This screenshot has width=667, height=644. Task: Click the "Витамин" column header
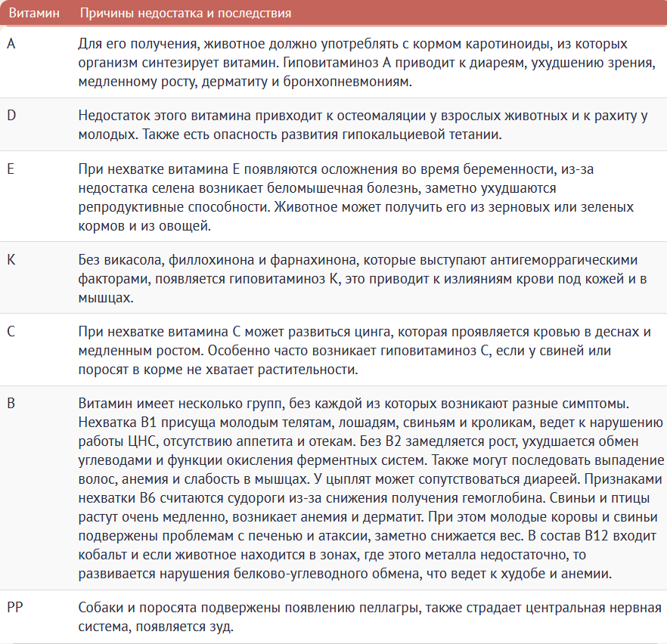(33, 14)
